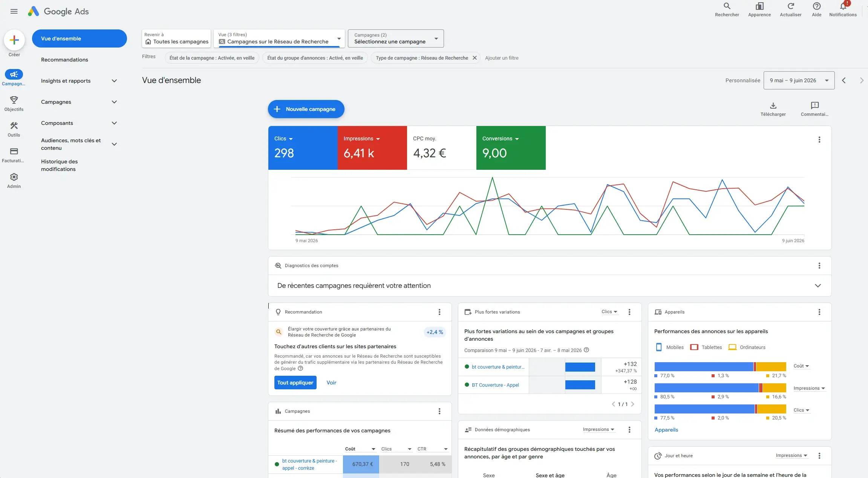Click the comparison period help icon
This screenshot has height=478, width=868.
[x=586, y=350]
